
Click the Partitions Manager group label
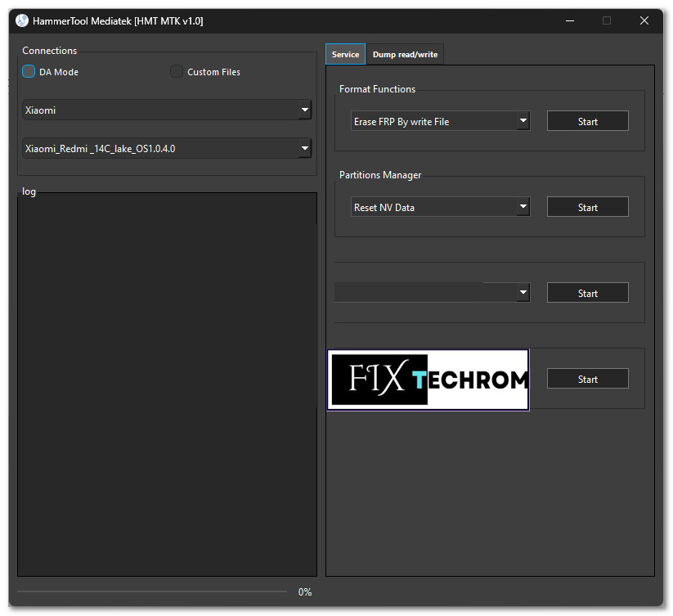380,175
